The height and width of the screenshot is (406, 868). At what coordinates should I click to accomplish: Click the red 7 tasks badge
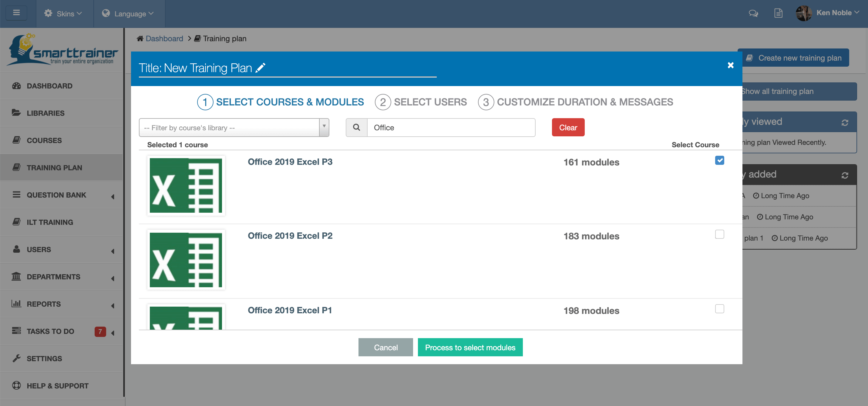(x=100, y=331)
